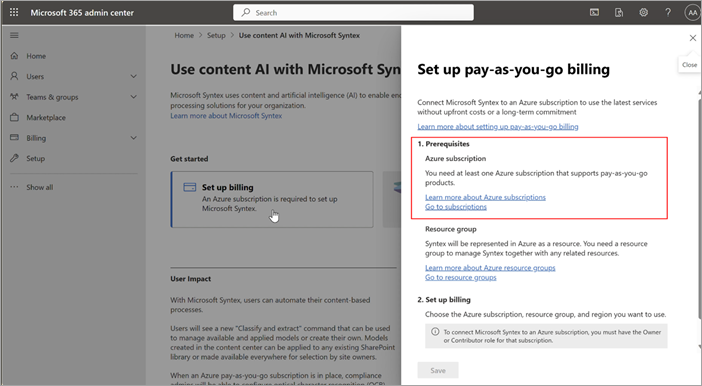This screenshot has width=702, height=386.
Task: Open the Cloud Shell terminal icon
Action: pyautogui.click(x=594, y=13)
